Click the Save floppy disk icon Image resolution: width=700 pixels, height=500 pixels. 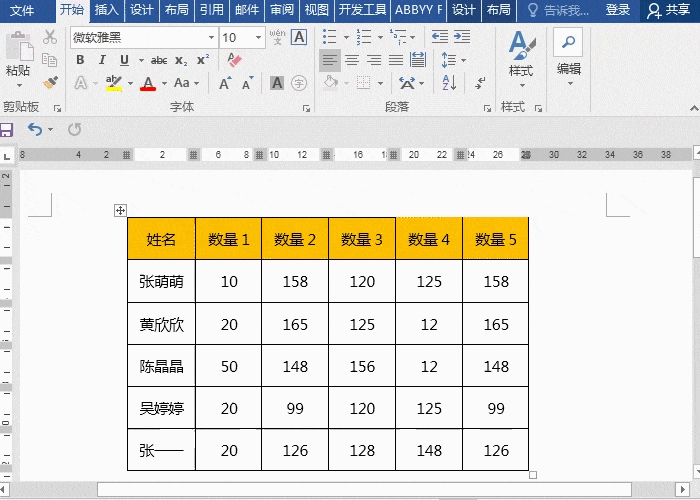(x=7, y=130)
